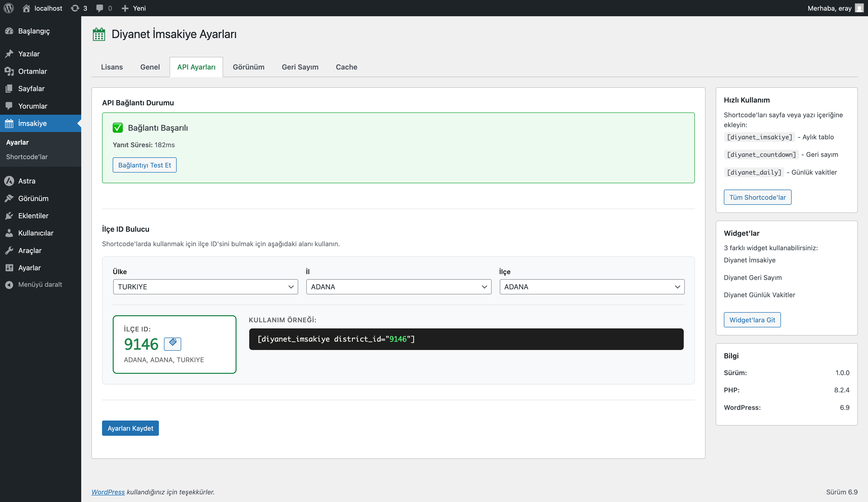
Task: Switch to the Görünüm tab
Action: pos(249,67)
